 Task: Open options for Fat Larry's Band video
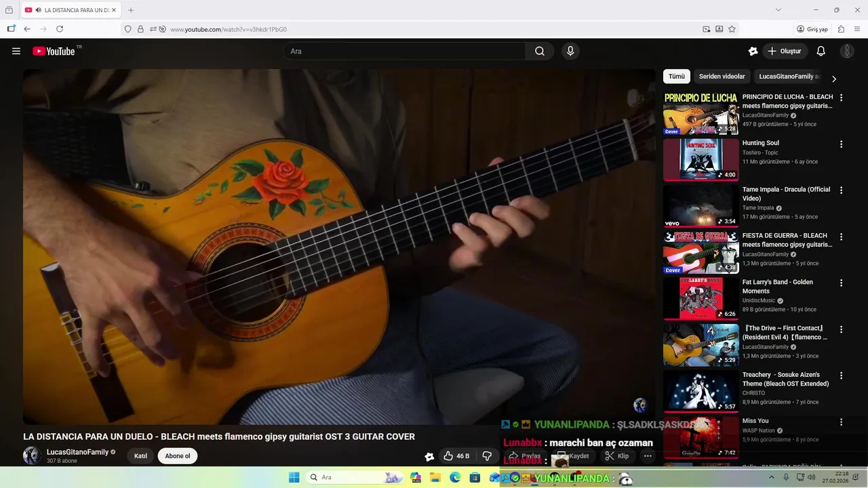pyautogui.click(x=841, y=283)
